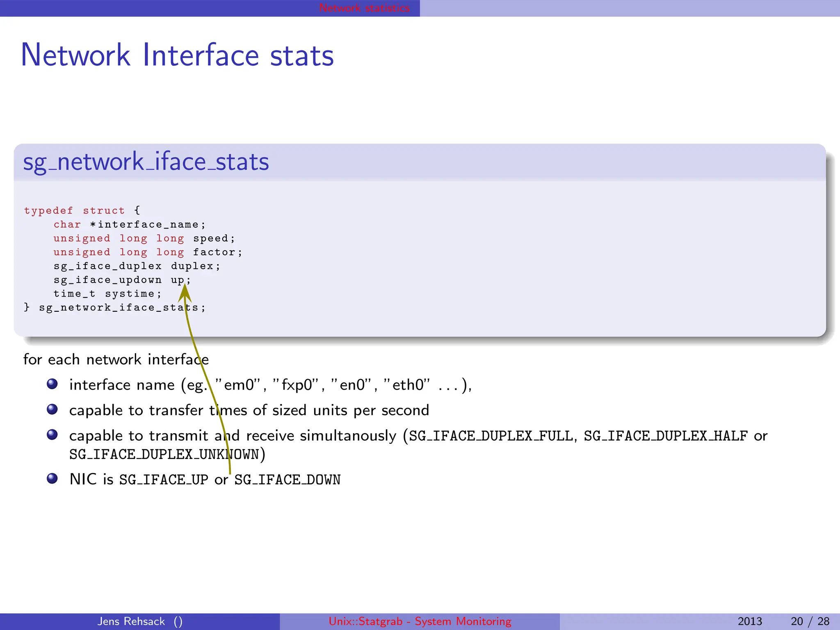Click the constant 'SG_IFACE_UP'
The width and height of the screenshot is (840, 630).
pyautogui.click(x=164, y=479)
